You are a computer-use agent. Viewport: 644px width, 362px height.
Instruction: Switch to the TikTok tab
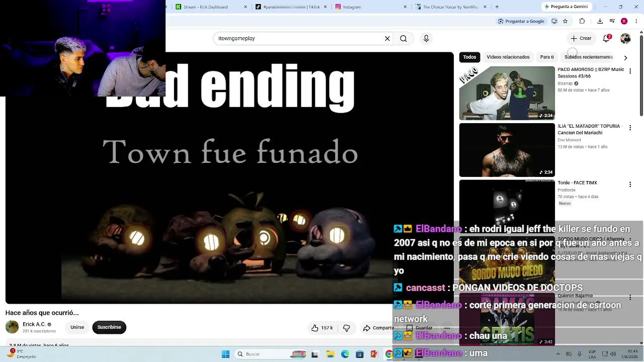pyautogui.click(x=291, y=7)
